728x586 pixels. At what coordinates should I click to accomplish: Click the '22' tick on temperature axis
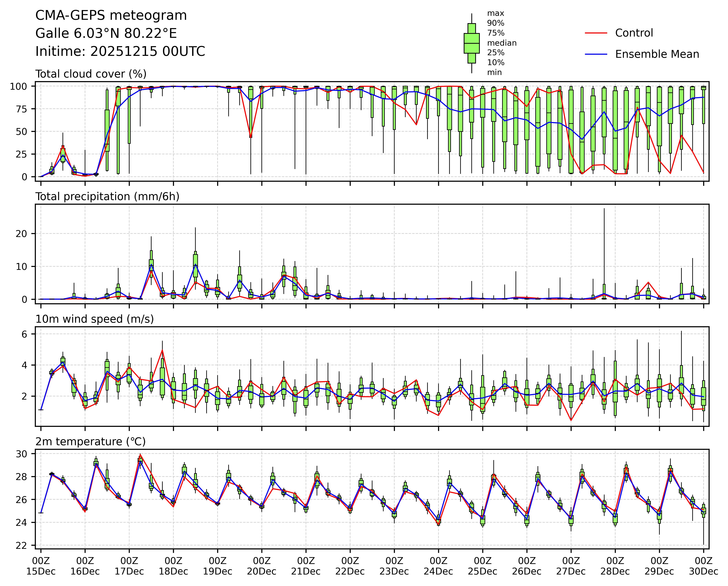click(x=21, y=545)
